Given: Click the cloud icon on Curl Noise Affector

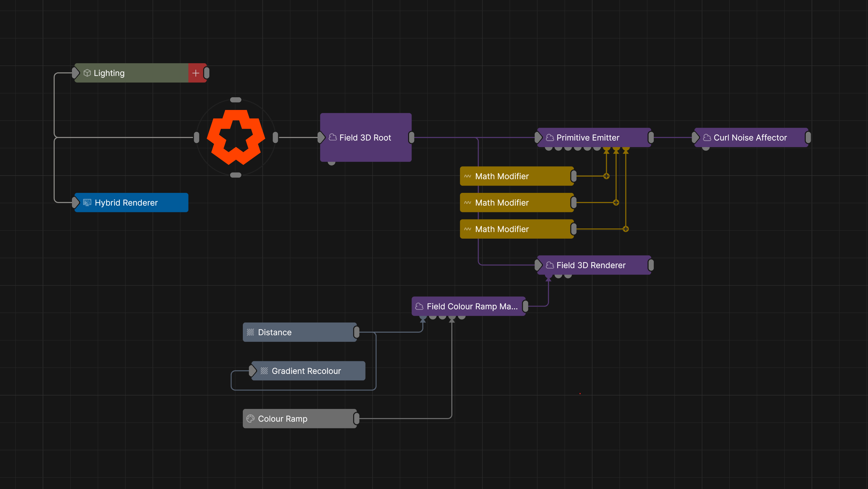Looking at the screenshot, I should click(707, 137).
